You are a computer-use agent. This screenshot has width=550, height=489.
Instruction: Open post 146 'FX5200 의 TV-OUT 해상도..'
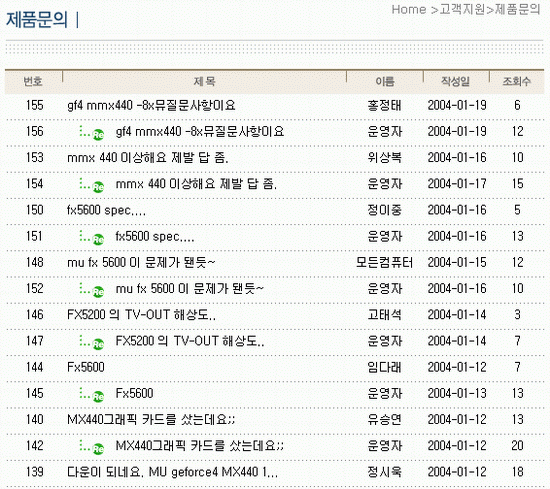click(x=141, y=315)
